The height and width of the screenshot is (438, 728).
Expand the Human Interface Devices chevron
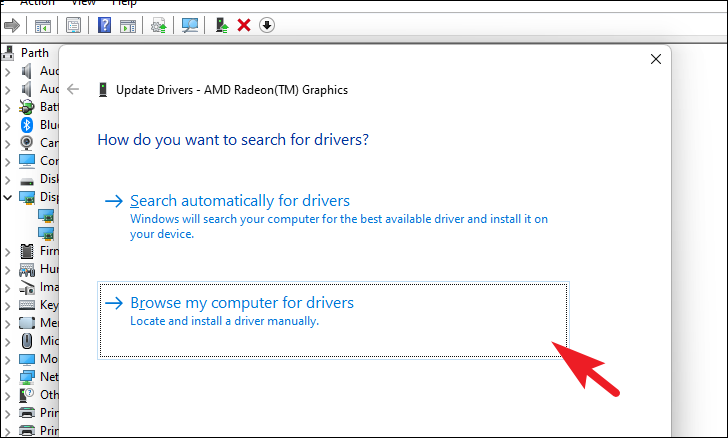coord(7,269)
